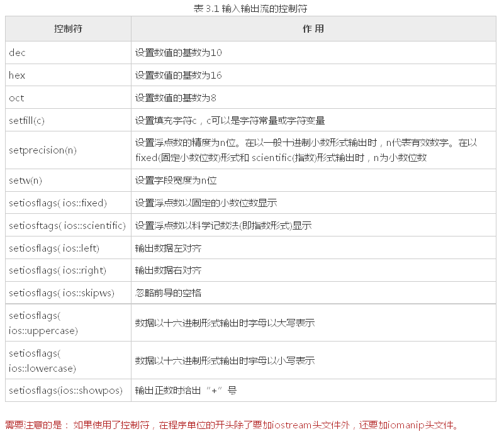
Task: Select the setiosflags(ios::left) cell
Action: [54, 248]
